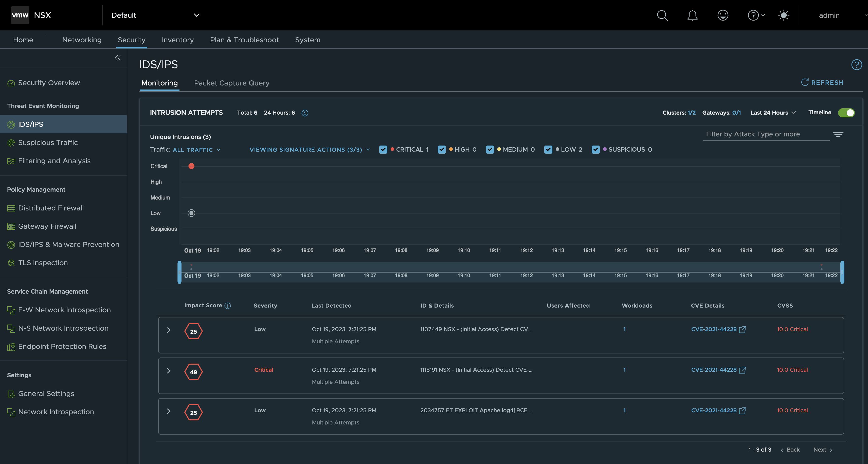Click the search magnifier icon in header
Image resolution: width=868 pixels, height=464 pixels.
662,15
